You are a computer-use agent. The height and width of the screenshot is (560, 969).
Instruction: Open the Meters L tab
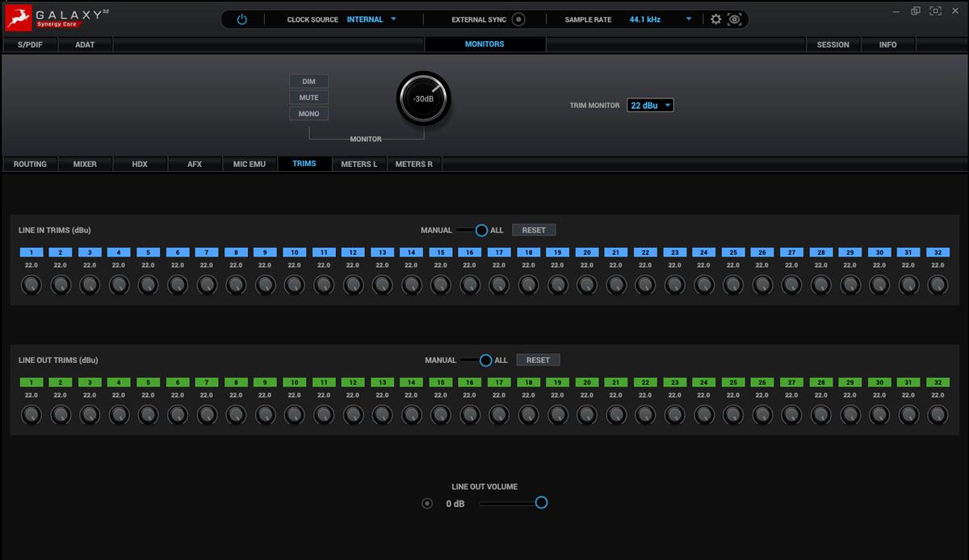[x=359, y=164]
